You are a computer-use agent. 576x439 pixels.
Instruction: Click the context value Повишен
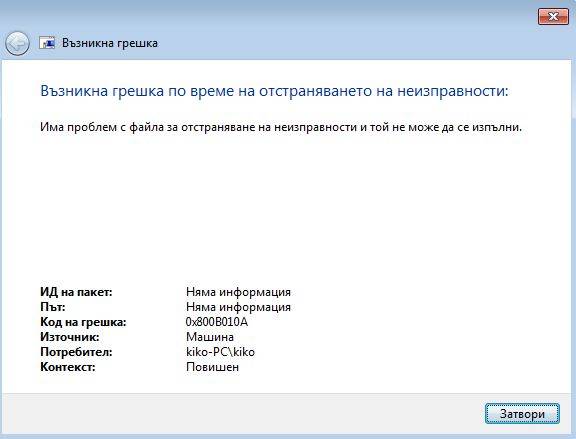[212, 367]
